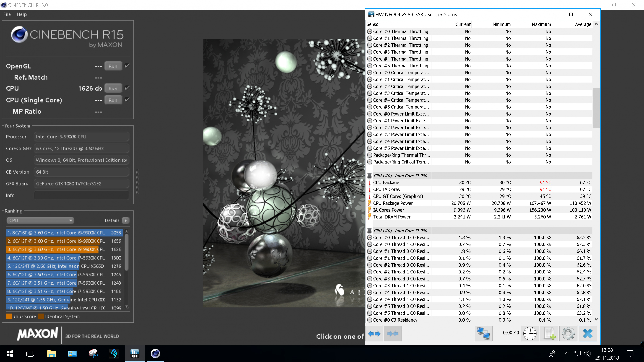The height and width of the screenshot is (362, 644).
Task: Run the CPU benchmark
Action: (113, 88)
